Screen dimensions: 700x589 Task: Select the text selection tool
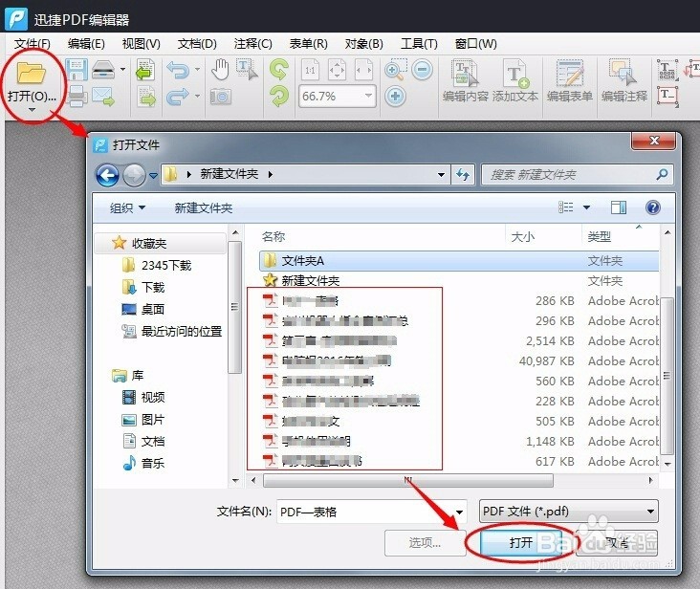coord(247,70)
